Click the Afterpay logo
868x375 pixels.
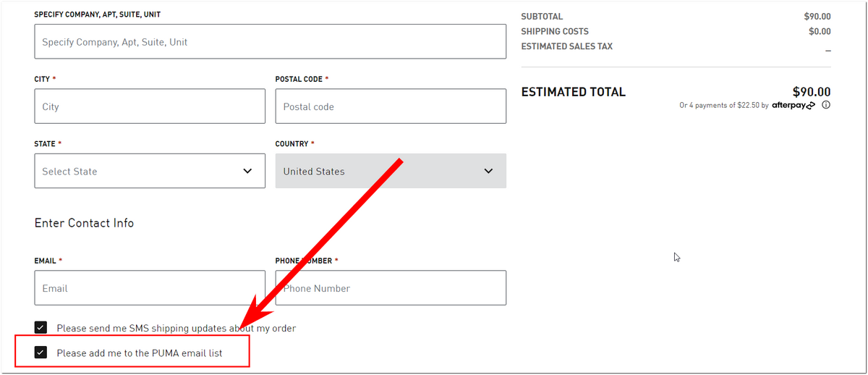click(x=793, y=105)
